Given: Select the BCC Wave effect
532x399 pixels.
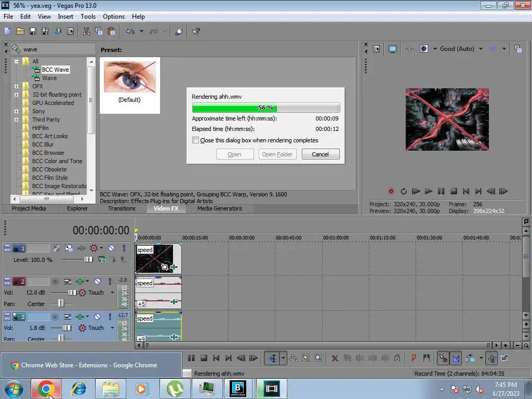Looking at the screenshot, I should (55, 70).
